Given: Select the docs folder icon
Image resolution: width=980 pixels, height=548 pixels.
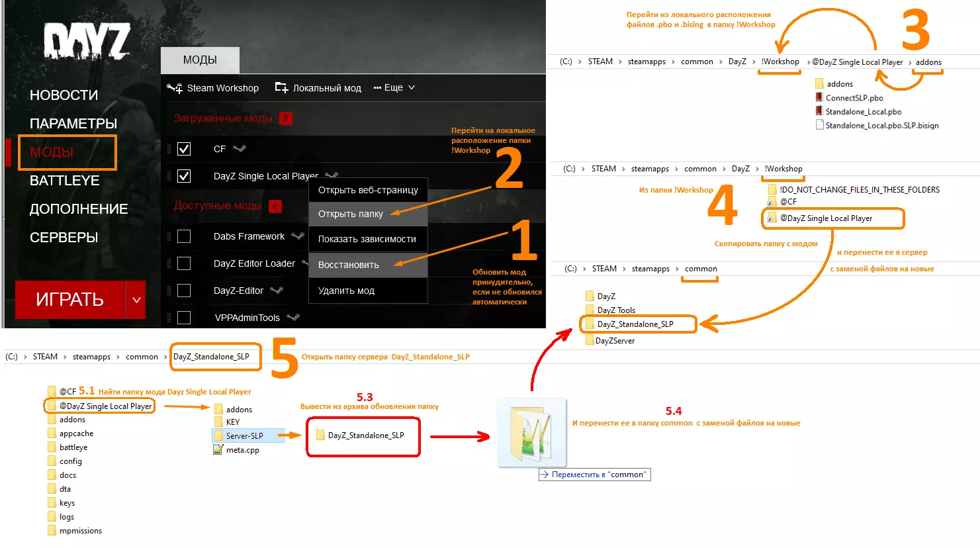Looking at the screenshot, I should 52,475.
